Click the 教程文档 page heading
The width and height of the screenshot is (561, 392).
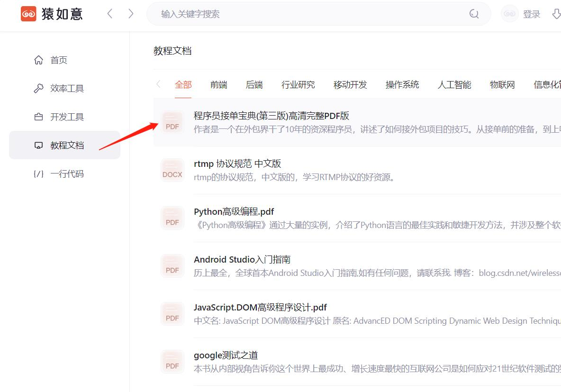pos(172,51)
